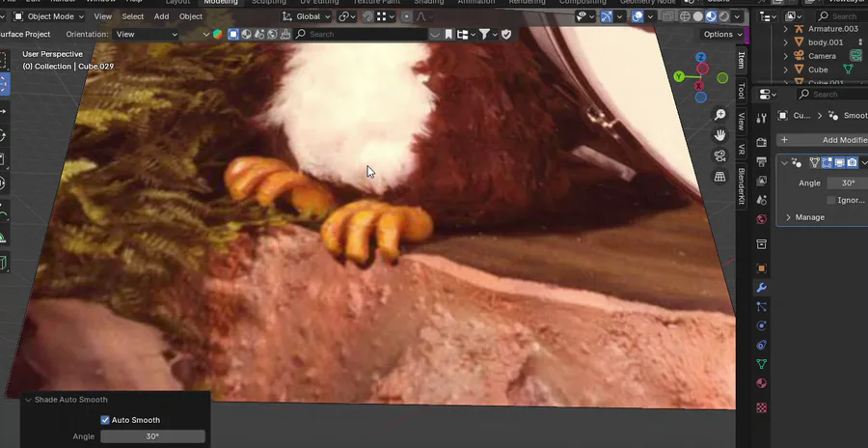Open the Render properties tab
The height and width of the screenshot is (448, 868).
coord(762,143)
